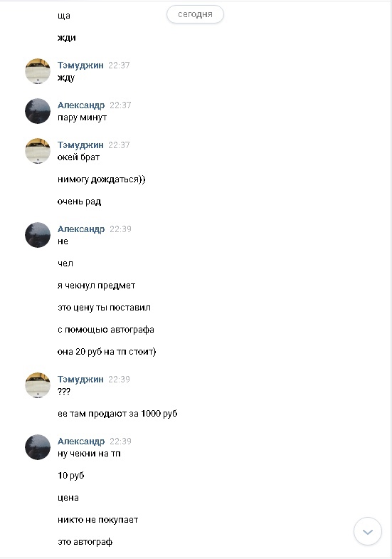The image size is (392, 559).
Task: Open the сегодня date pill
Action: coord(195,14)
